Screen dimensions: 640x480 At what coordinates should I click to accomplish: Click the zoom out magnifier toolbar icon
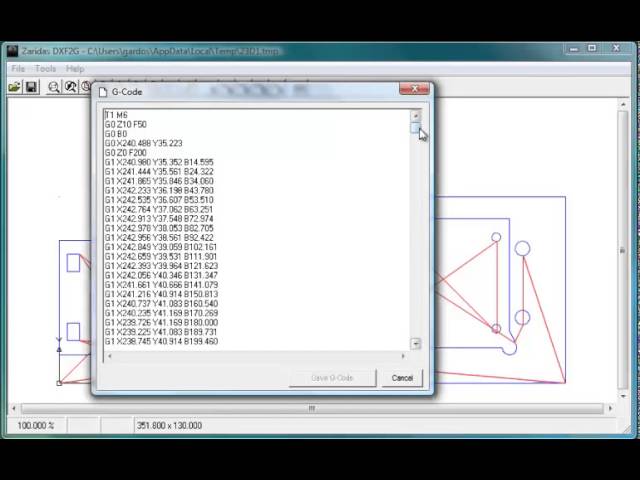(x=53, y=87)
